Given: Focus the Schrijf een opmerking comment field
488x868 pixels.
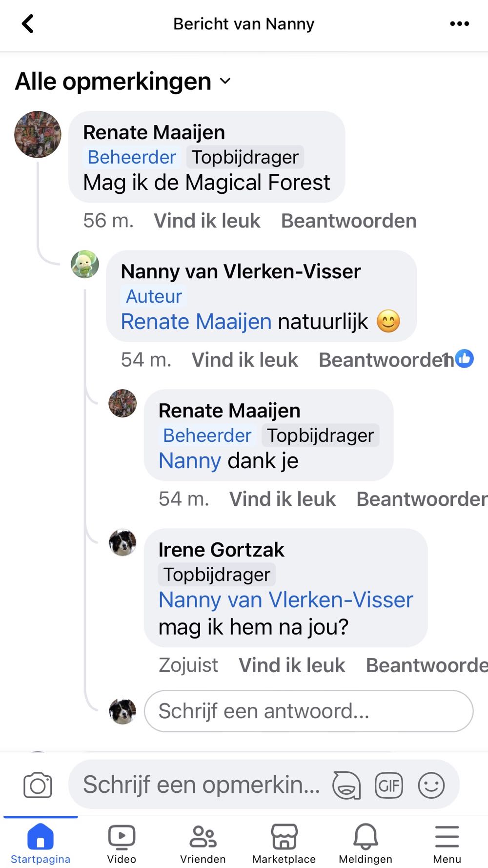Looking at the screenshot, I should coord(201,785).
